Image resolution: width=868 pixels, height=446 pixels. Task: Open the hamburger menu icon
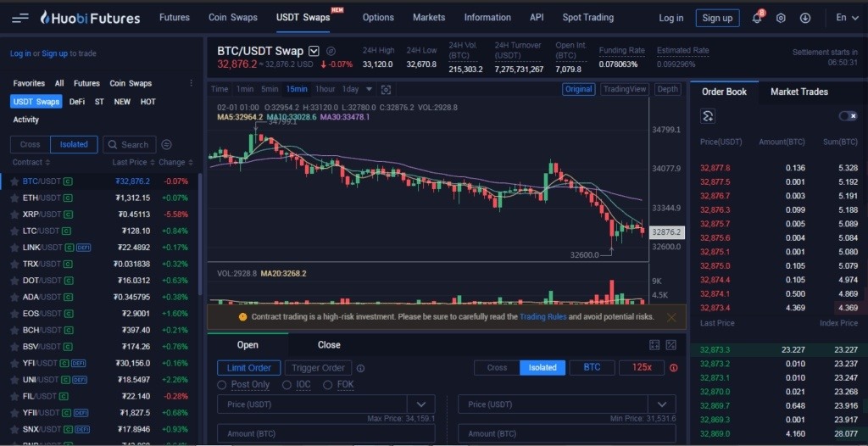(20, 18)
